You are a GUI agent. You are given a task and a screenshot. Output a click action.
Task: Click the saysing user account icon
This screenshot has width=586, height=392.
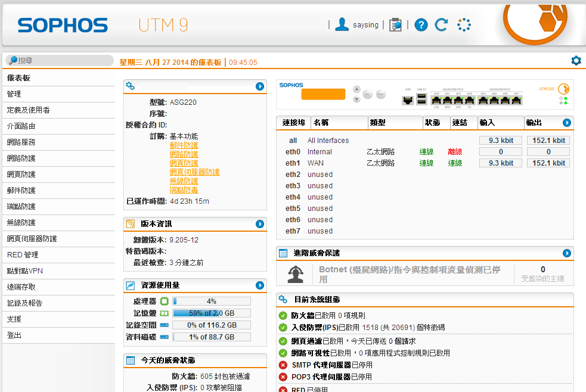pos(342,24)
